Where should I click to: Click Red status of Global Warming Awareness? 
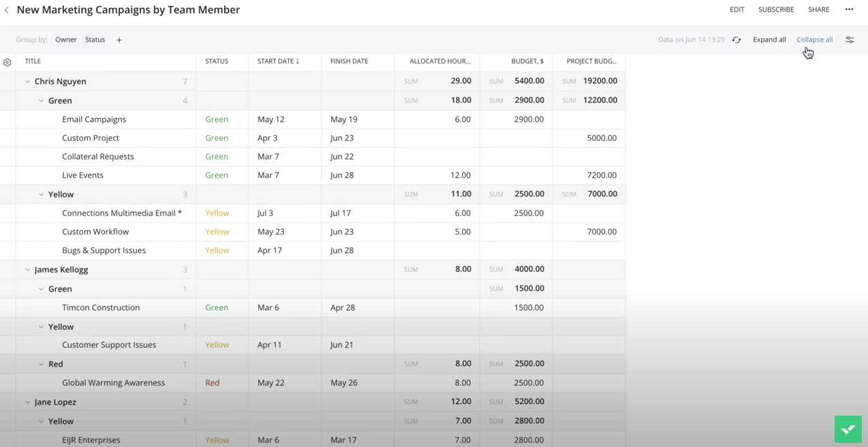[x=213, y=383]
